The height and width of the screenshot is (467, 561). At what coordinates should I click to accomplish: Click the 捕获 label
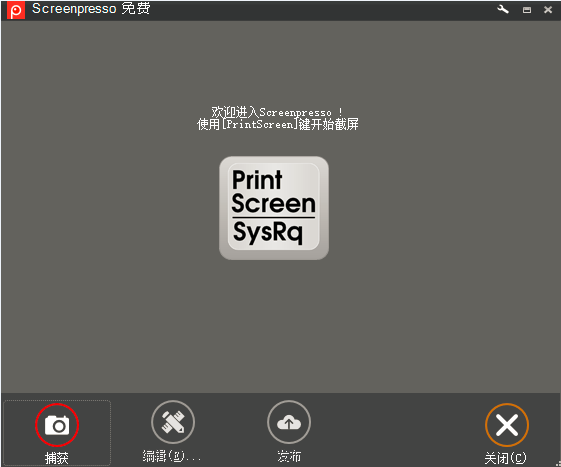pyautogui.click(x=57, y=458)
